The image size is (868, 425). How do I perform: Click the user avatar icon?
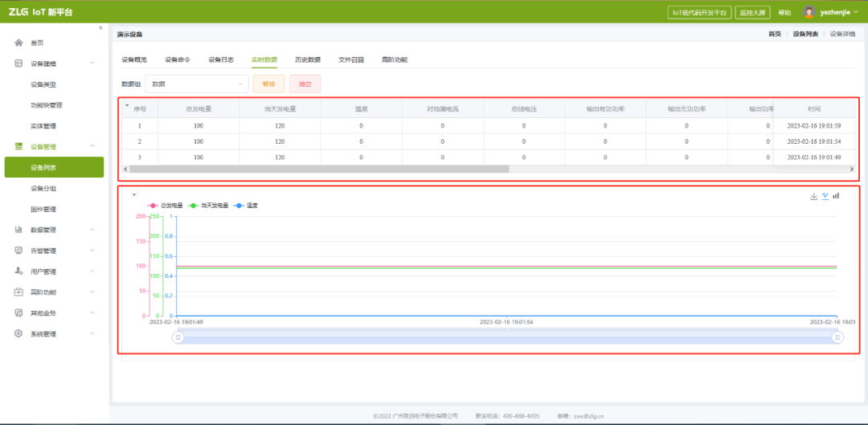[x=809, y=12]
